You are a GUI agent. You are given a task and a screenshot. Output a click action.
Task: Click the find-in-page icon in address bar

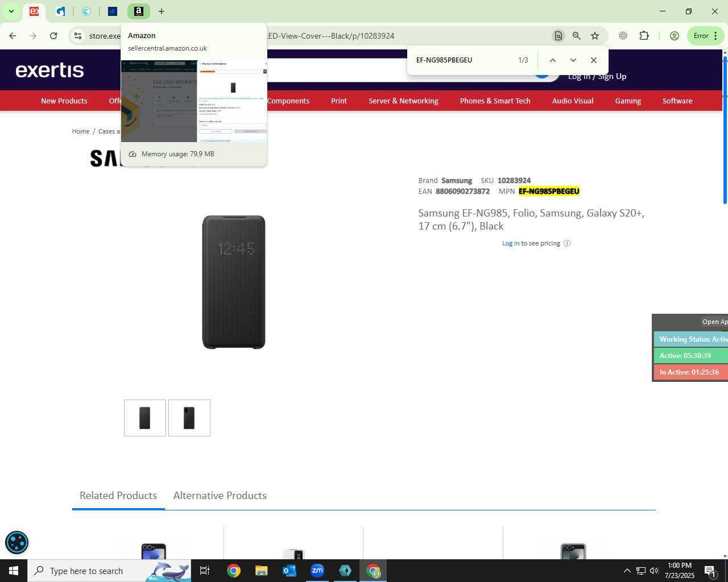[559, 36]
